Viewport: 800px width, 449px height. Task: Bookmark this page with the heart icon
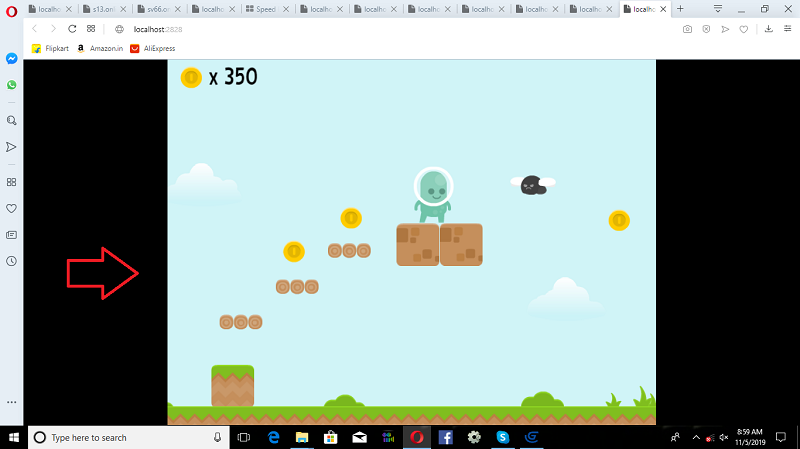744,30
